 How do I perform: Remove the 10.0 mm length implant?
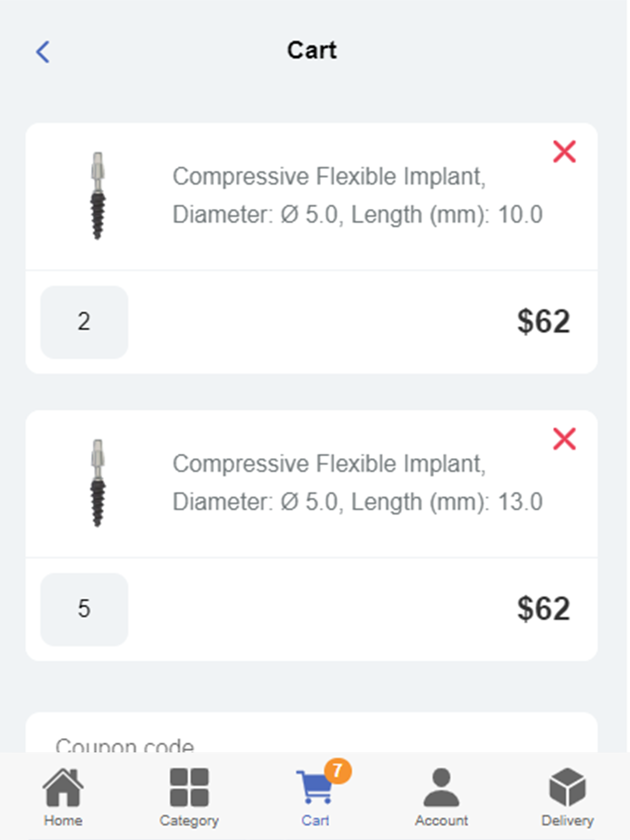pos(564,152)
